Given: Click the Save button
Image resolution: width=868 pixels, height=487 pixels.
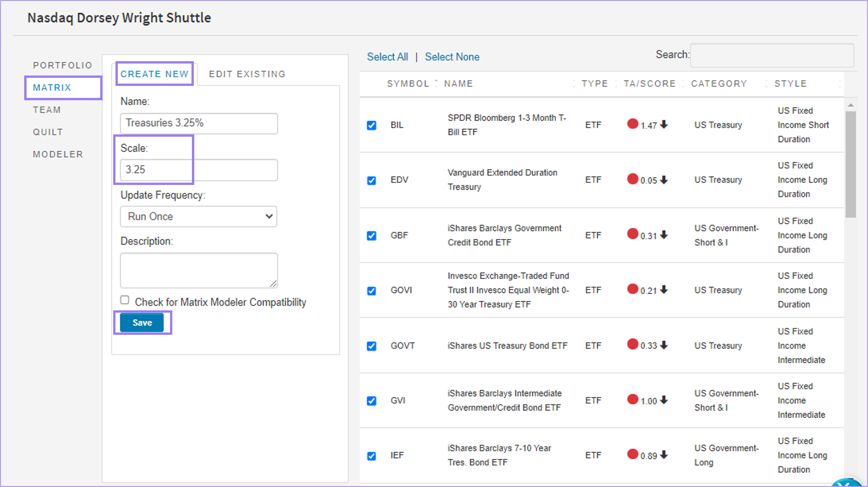Looking at the screenshot, I should pyautogui.click(x=142, y=322).
